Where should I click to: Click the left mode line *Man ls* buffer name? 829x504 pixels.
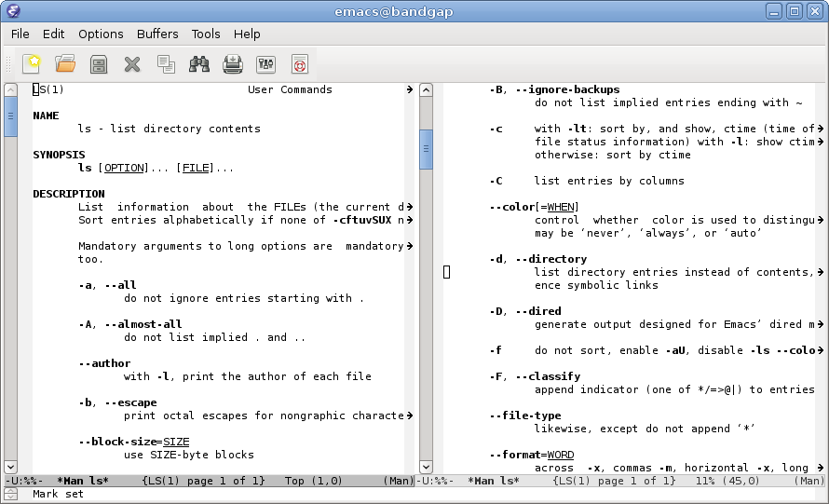click(83, 481)
